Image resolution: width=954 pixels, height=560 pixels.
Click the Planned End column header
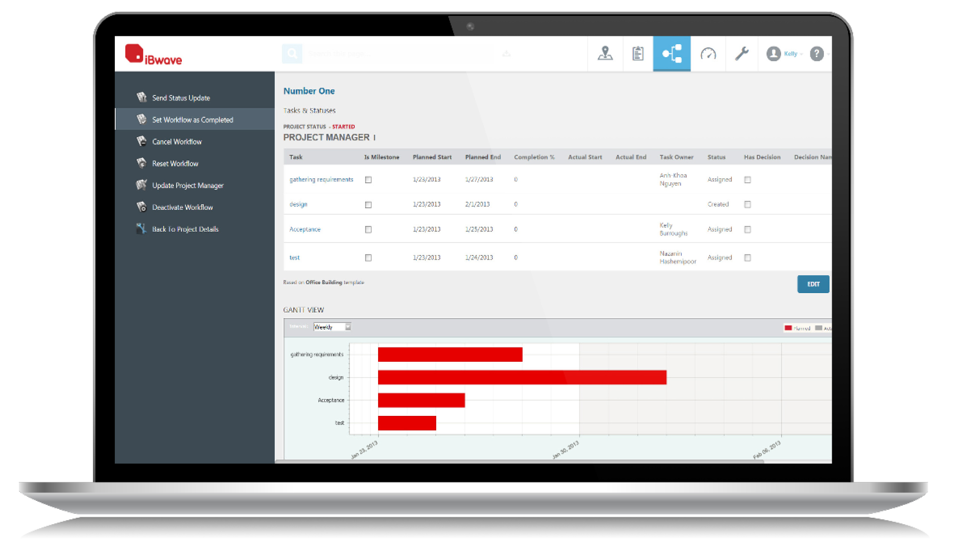click(482, 157)
